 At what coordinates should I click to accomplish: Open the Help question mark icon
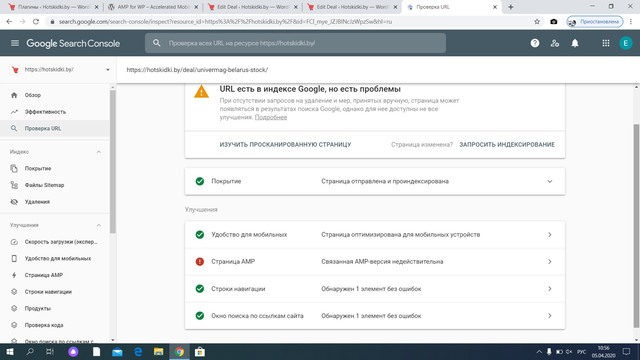coord(535,43)
